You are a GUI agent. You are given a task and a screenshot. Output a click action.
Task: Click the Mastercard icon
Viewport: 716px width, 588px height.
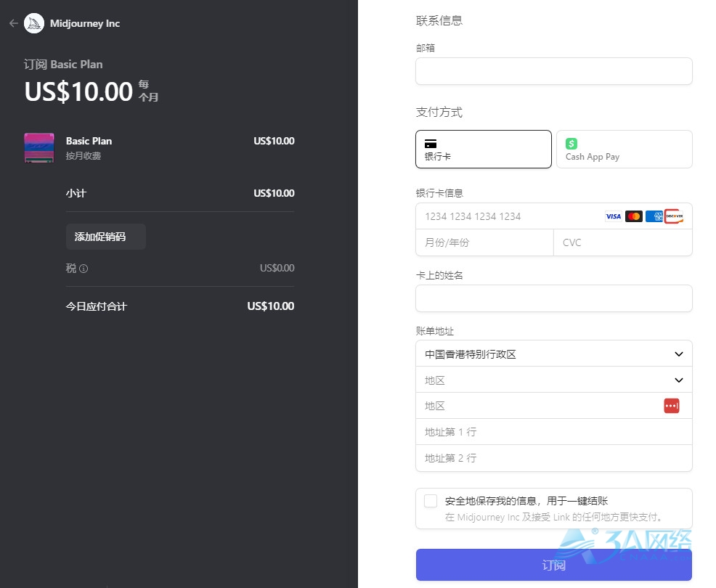[634, 216]
